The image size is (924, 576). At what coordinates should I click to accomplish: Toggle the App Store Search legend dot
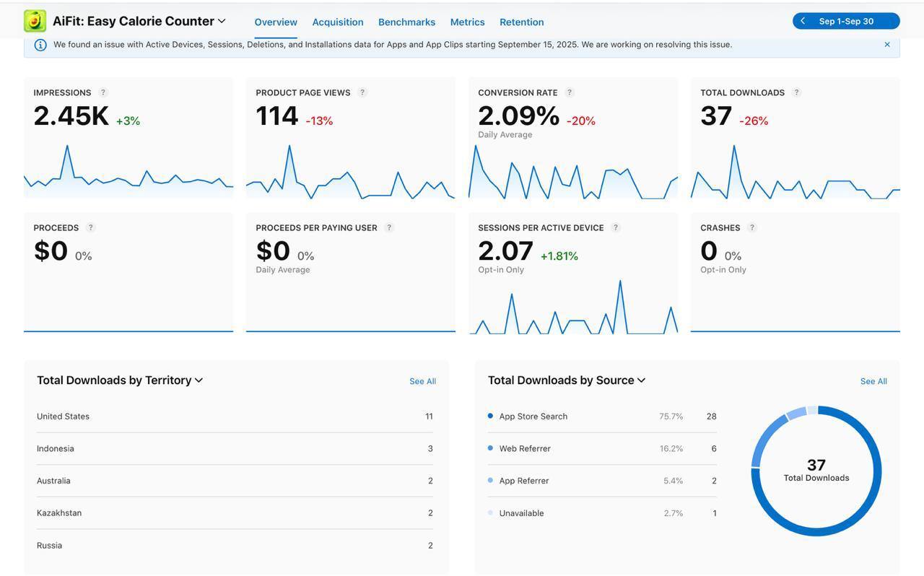pyautogui.click(x=490, y=416)
